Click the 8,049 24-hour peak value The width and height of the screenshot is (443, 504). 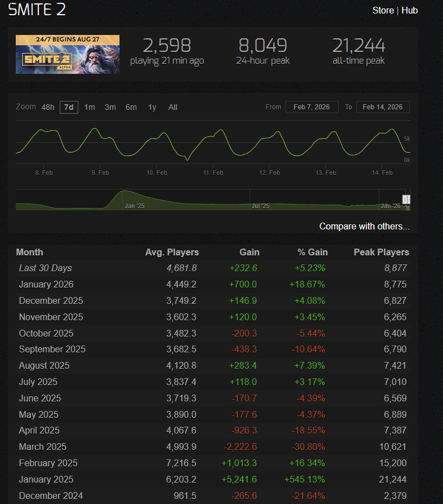[263, 45]
